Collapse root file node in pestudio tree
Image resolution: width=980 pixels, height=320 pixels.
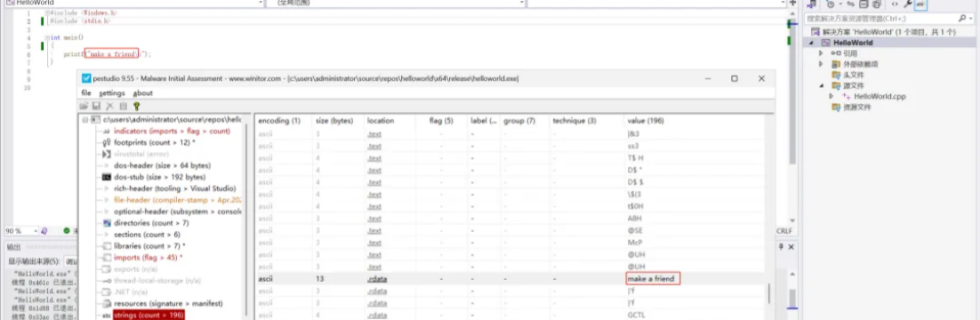pyautogui.click(x=85, y=119)
